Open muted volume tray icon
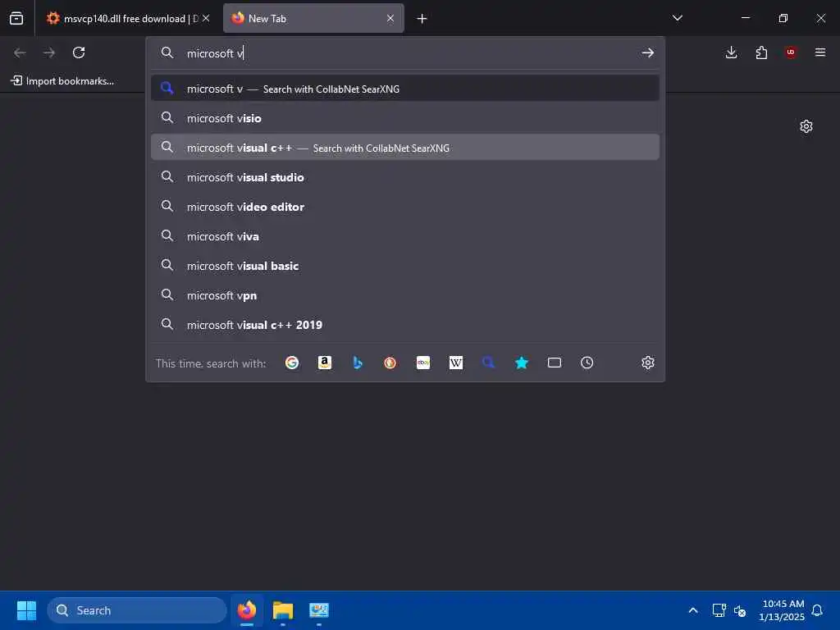 (x=740, y=610)
